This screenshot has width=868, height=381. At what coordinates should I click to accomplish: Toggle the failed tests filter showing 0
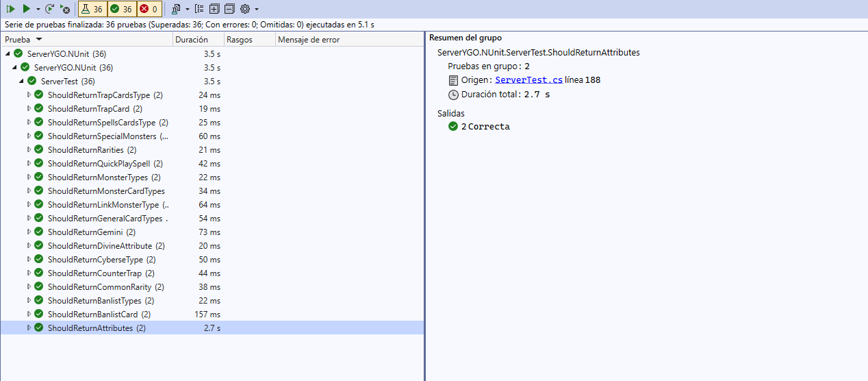tap(149, 9)
